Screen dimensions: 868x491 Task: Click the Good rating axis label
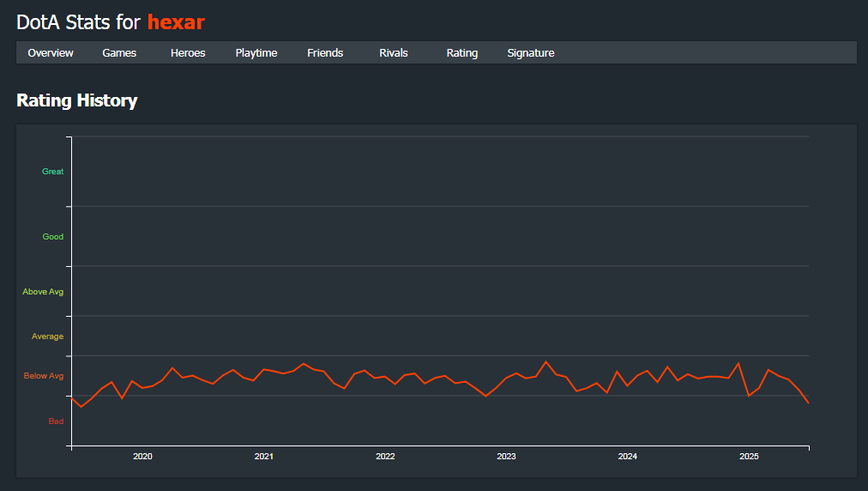click(52, 237)
